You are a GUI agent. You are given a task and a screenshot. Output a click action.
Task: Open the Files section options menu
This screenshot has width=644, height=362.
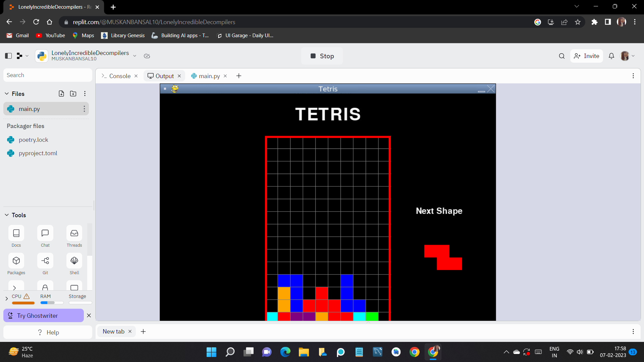pos(85,94)
